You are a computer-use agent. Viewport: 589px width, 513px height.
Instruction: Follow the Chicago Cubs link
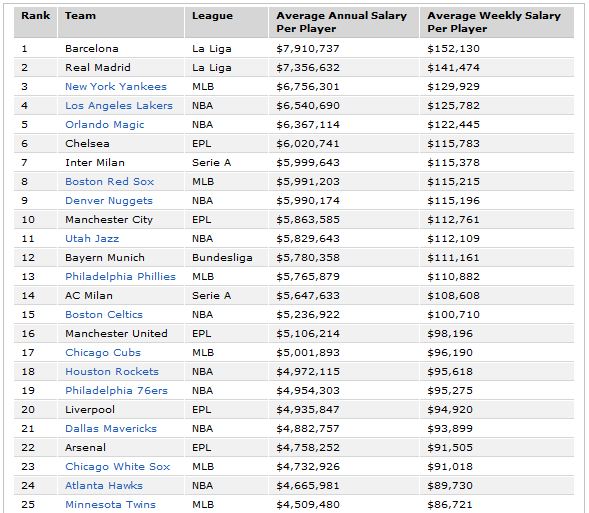pyautogui.click(x=103, y=353)
